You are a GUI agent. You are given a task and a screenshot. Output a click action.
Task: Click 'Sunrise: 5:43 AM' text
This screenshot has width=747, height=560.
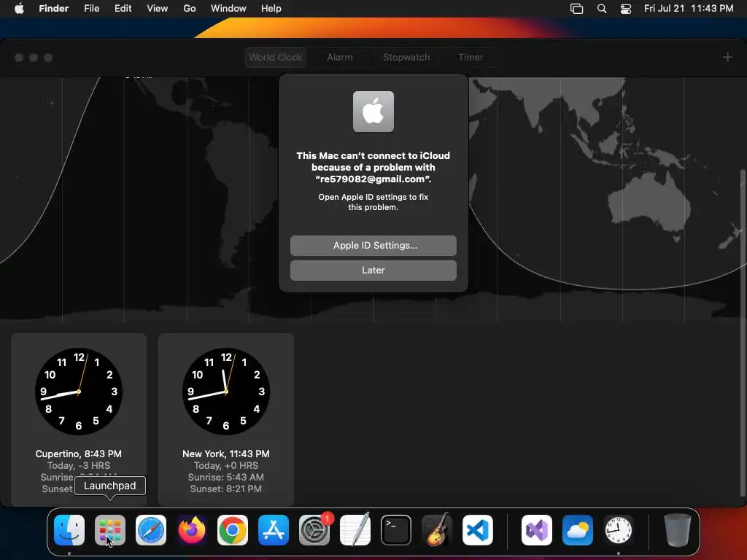pos(226,477)
